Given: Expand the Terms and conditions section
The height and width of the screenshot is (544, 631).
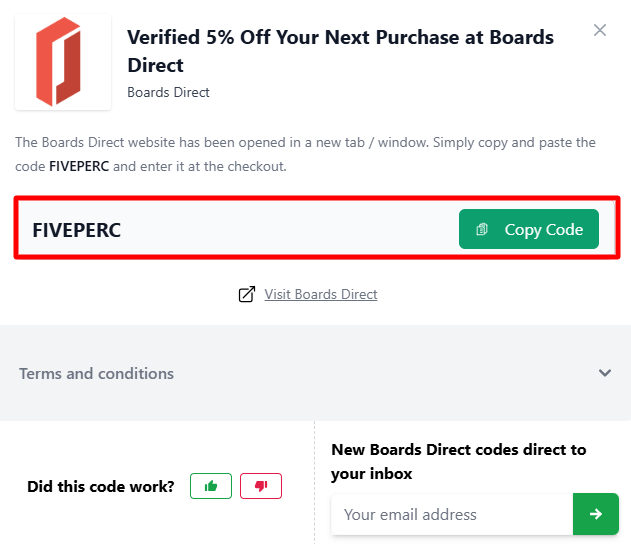Looking at the screenshot, I should coord(97,373).
